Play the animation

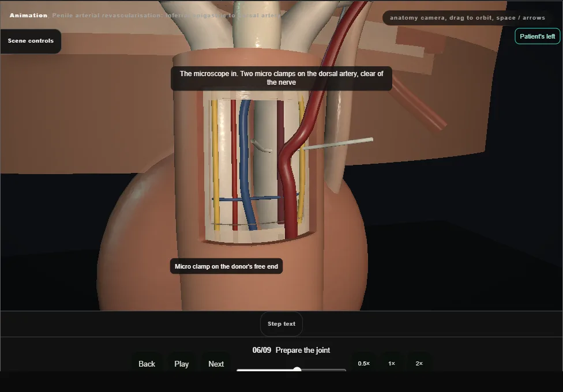(x=181, y=364)
